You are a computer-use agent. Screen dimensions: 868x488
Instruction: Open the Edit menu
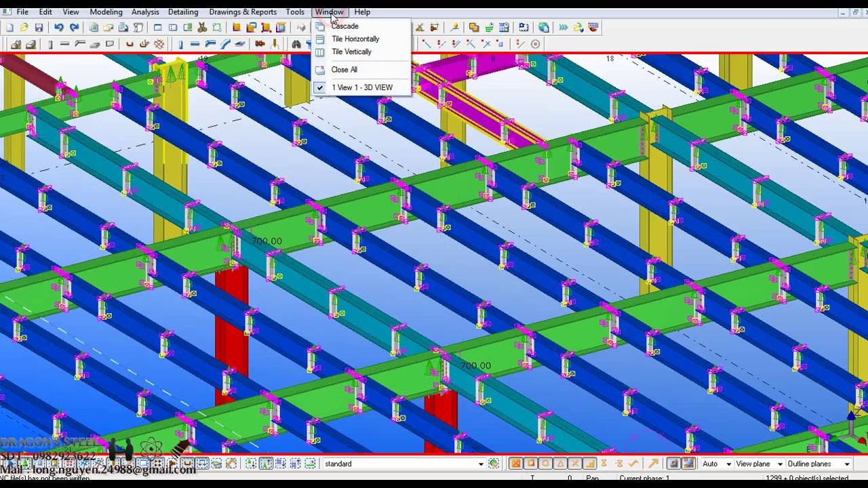(45, 12)
